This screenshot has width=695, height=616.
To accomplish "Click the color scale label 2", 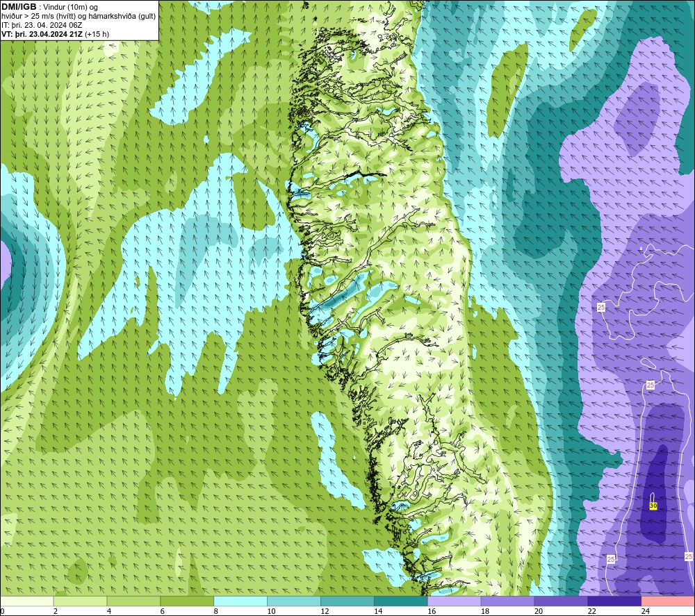I will 56,611.
